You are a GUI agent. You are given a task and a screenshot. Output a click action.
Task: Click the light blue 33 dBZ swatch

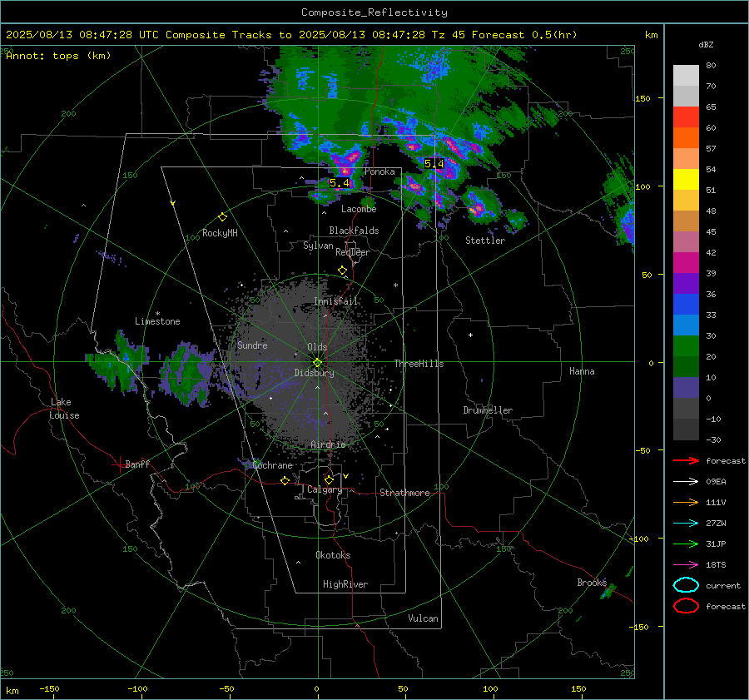coord(686,325)
